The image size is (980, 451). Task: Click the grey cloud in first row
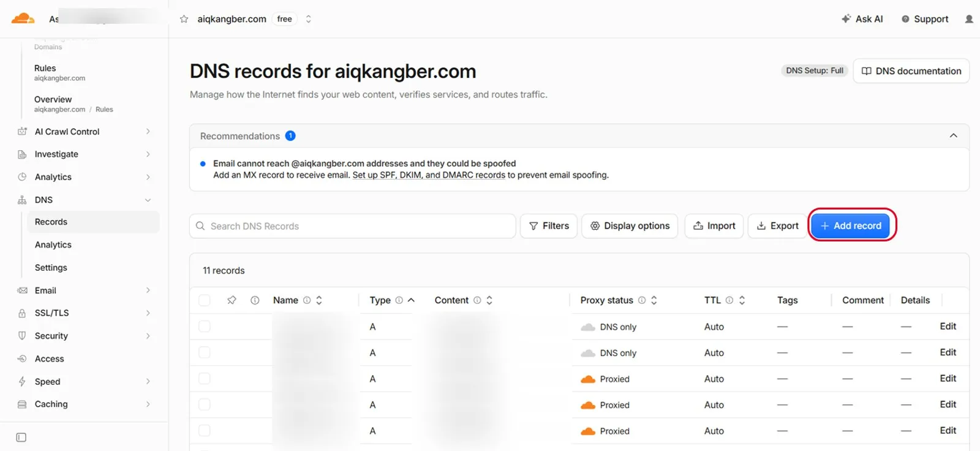588,327
